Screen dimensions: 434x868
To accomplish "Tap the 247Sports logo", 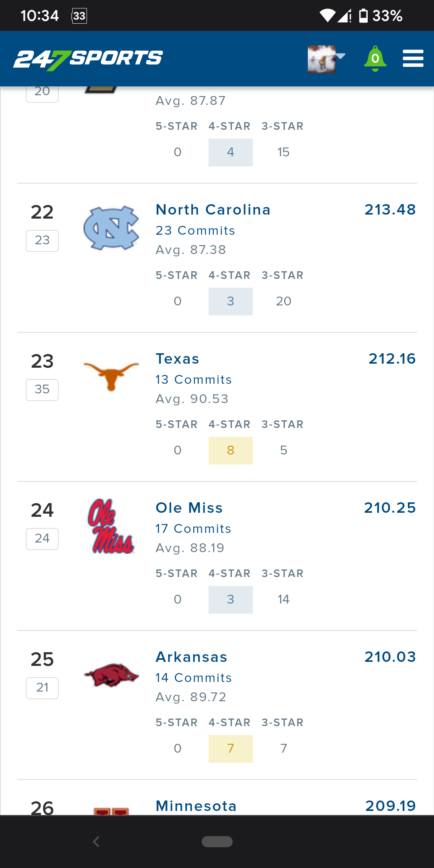I will (x=88, y=59).
